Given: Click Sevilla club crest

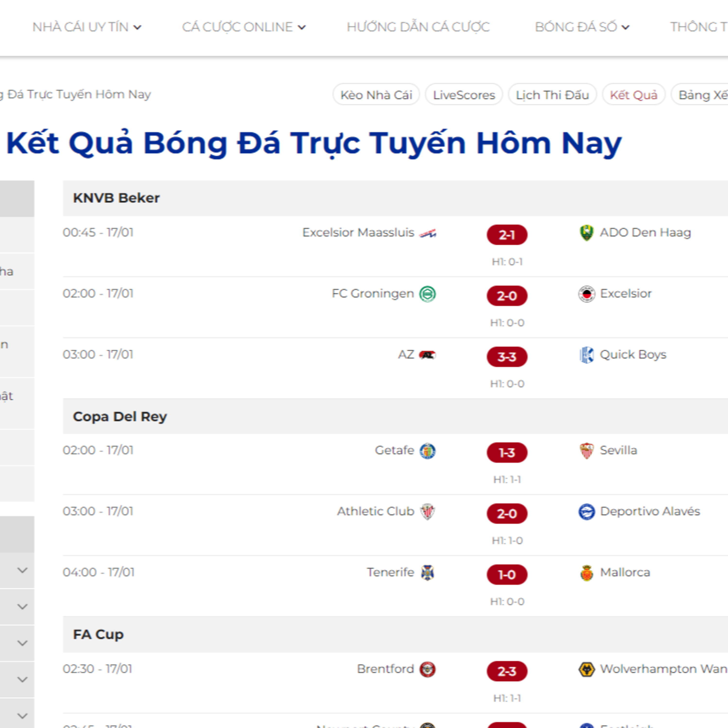Looking at the screenshot, I should point(586,451).
